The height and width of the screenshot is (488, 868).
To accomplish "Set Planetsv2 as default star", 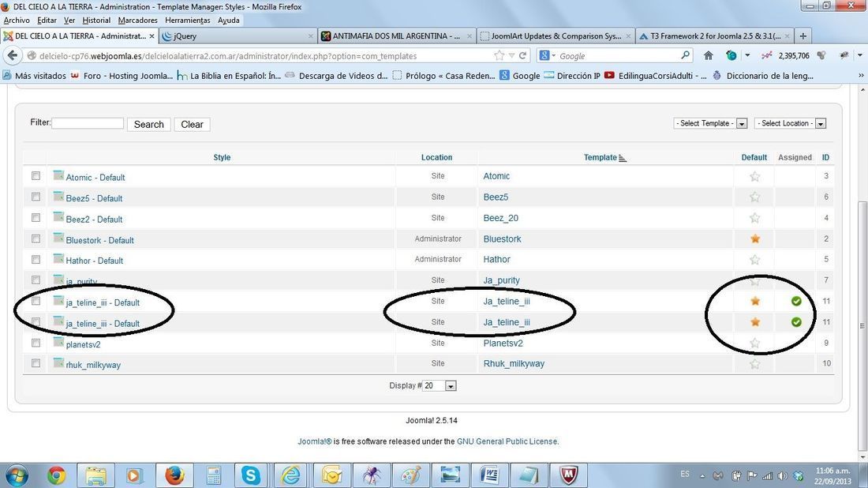I will point(754,343).
